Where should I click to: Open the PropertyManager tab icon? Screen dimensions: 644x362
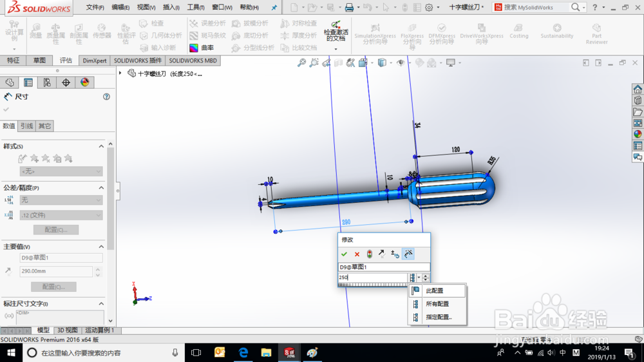[x=28, y=82]
